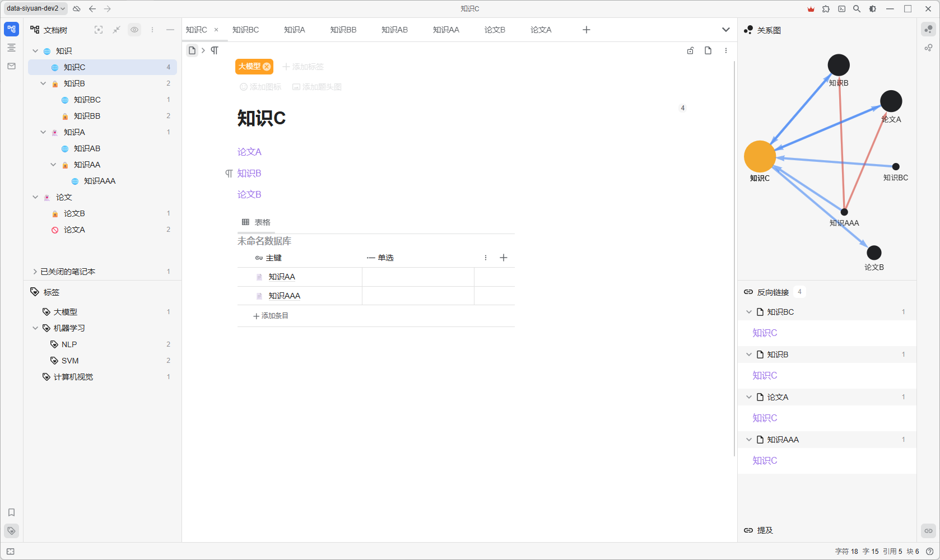Open the bookmarks panel icon
This screenshot has height=560, width=940.
coord(11,512)
